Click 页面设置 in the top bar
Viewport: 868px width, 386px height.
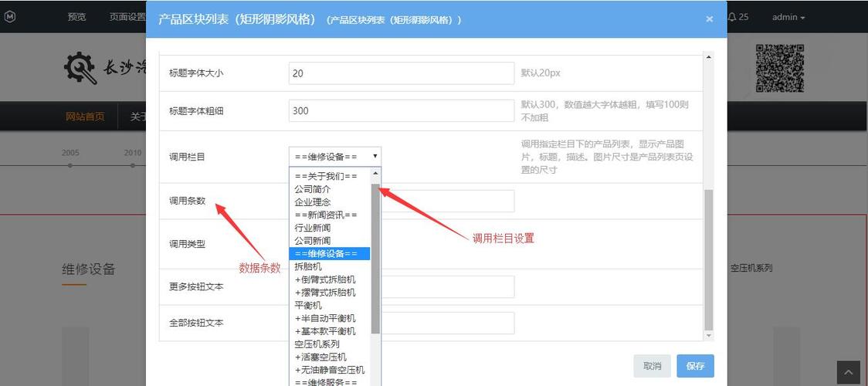point(127,17)
